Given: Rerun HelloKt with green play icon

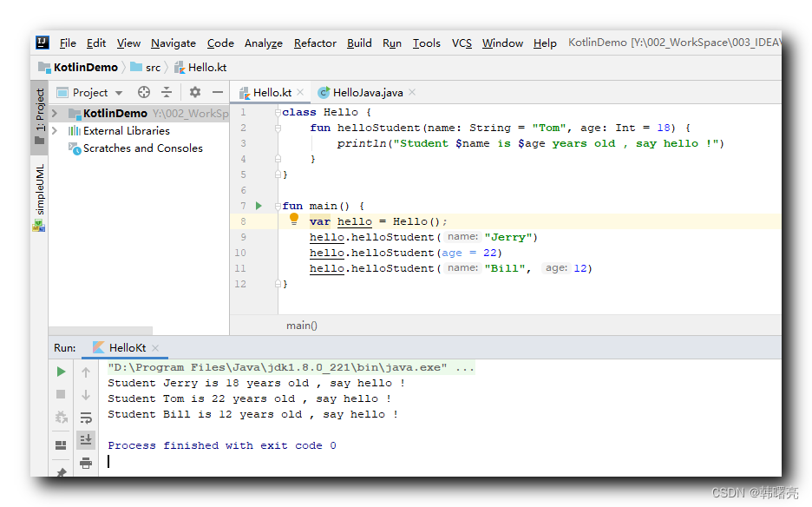Looking at the screenshot, I should [61, 372].
